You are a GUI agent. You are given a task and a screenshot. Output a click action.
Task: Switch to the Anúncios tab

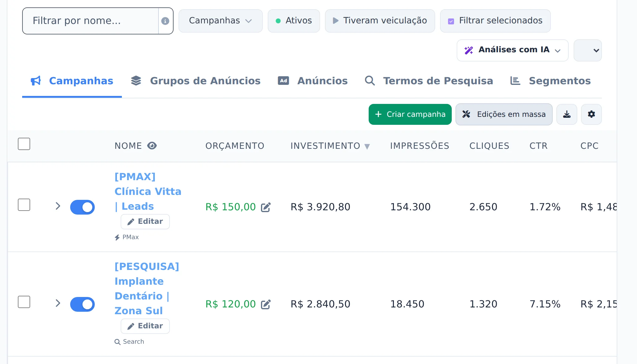pos(313,81)
